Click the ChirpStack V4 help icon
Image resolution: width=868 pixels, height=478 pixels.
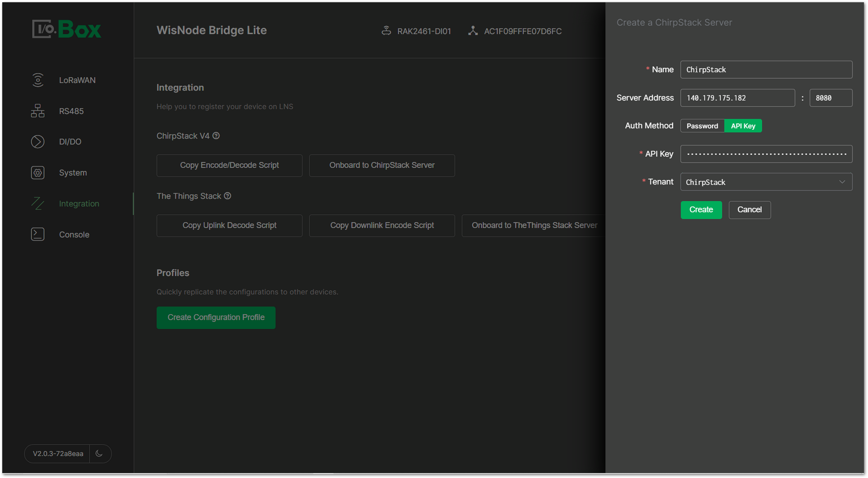(x=216, y=136)
